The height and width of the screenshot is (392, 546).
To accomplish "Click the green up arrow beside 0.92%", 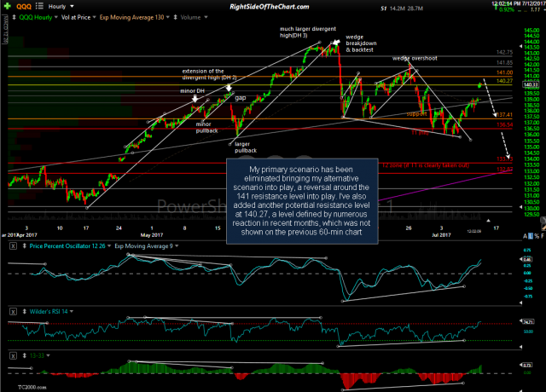I will 496,7.
